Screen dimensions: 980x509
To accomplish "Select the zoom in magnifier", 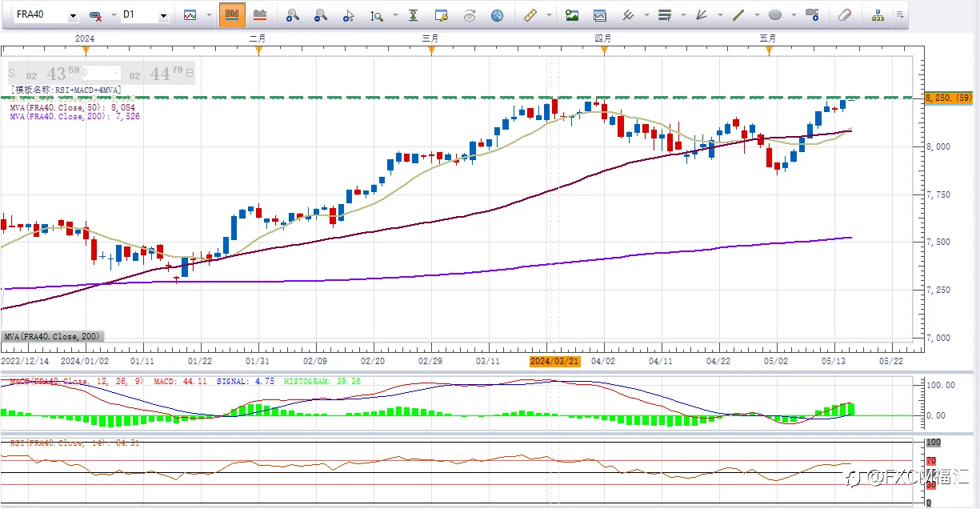I will click(x=293, y=15).
